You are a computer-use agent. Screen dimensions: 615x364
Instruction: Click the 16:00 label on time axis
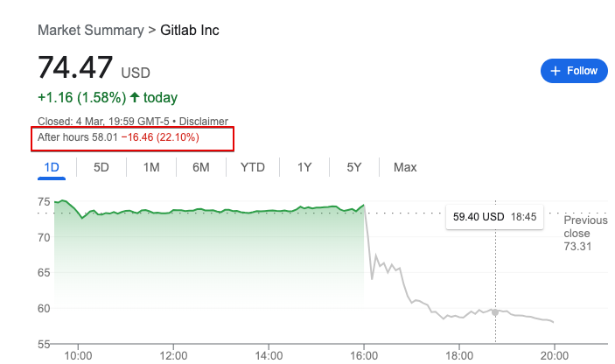pos(364,354)
